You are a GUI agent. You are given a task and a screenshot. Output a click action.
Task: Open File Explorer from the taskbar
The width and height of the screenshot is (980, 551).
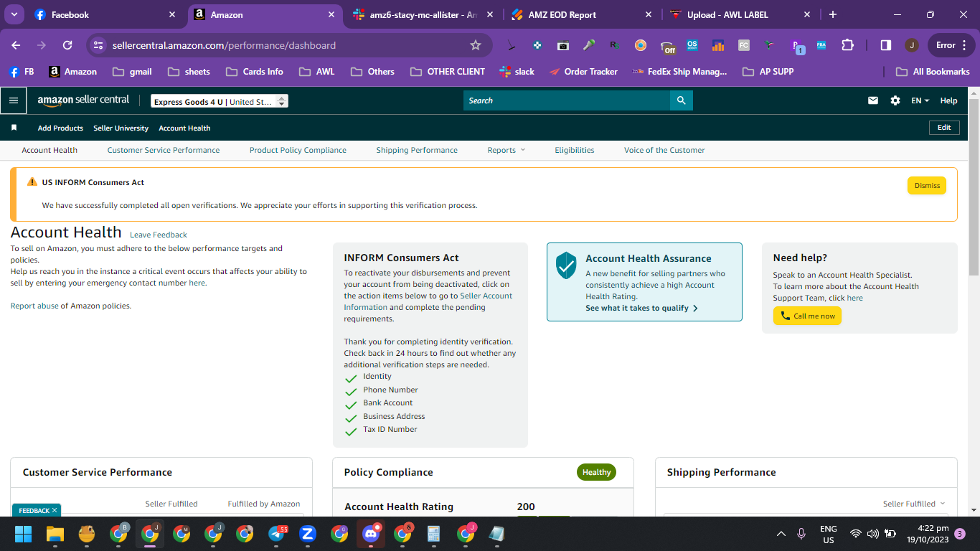pyautogui.click(x=55, y=534)
